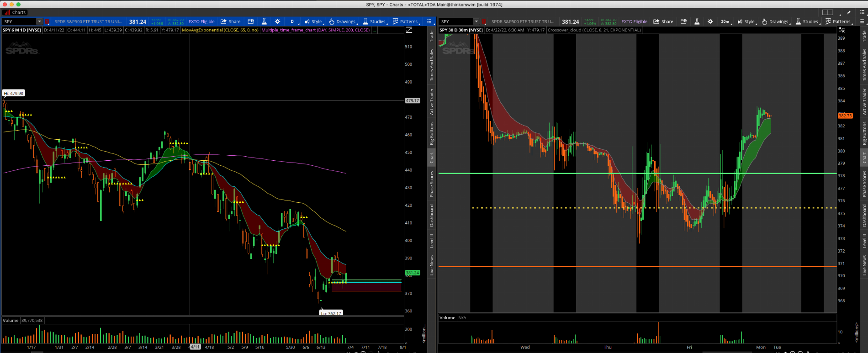Open left chart list menu icon
The width and height of the screenshot is (868, 353).
[429, 21]
